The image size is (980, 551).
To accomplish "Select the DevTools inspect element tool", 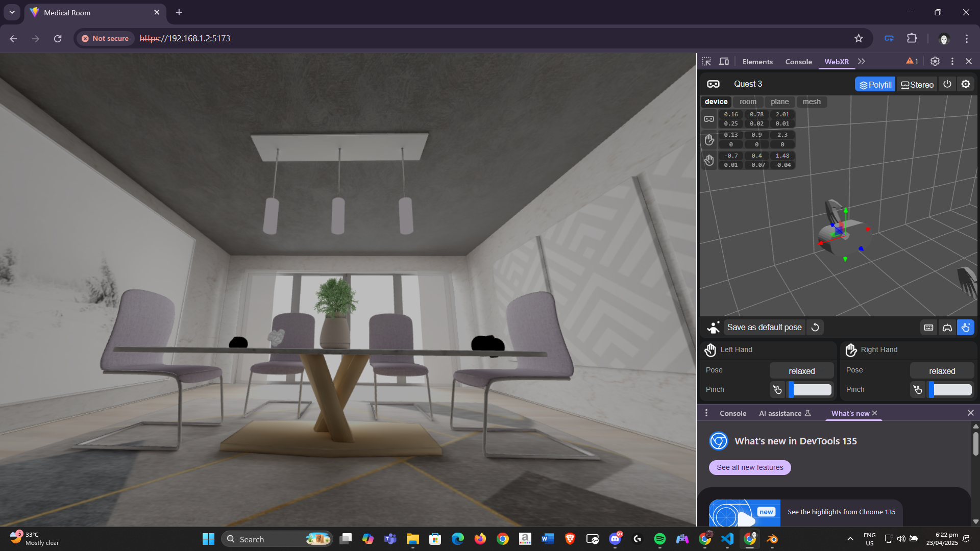I will (706, 61).
